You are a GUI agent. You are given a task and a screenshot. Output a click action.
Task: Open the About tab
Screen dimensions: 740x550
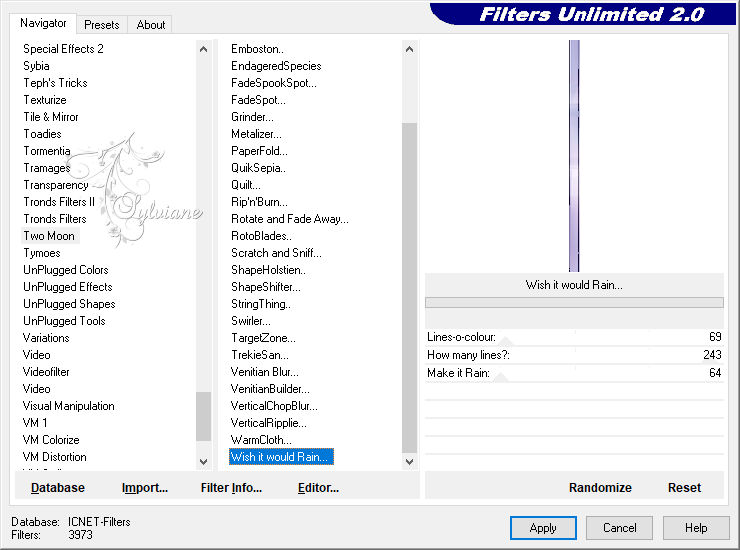[x=151, y=25]
